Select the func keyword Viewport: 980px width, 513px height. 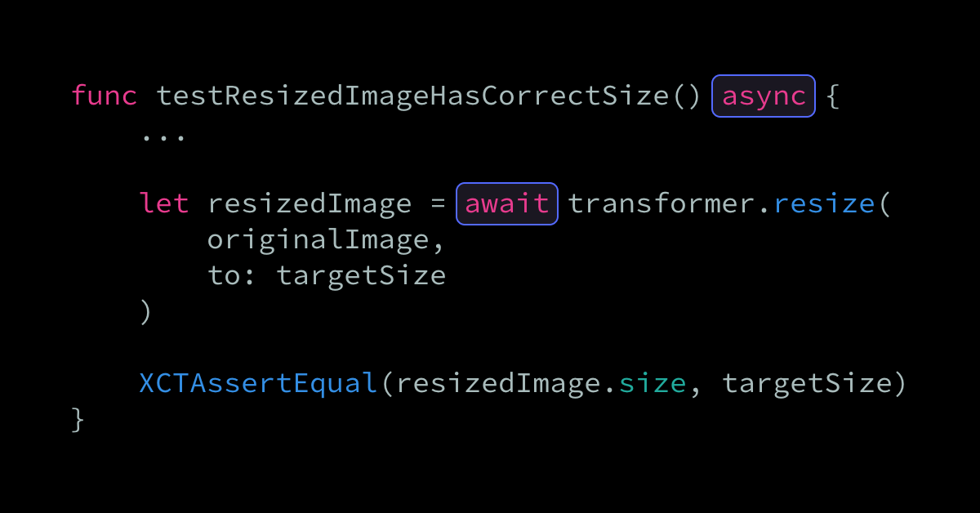(105, 96)
